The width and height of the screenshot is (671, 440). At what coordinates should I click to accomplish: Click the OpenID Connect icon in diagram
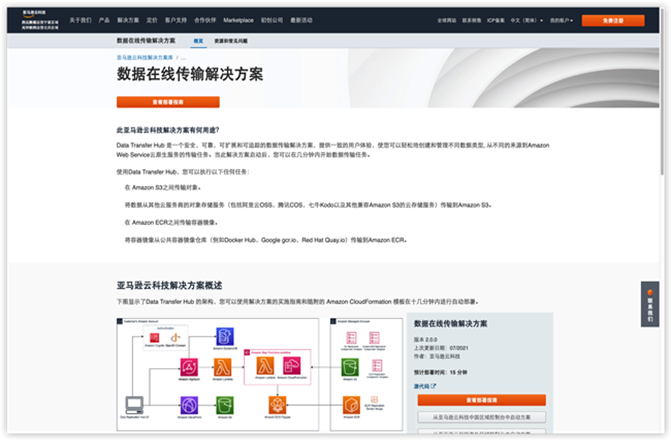click(175, 338)
